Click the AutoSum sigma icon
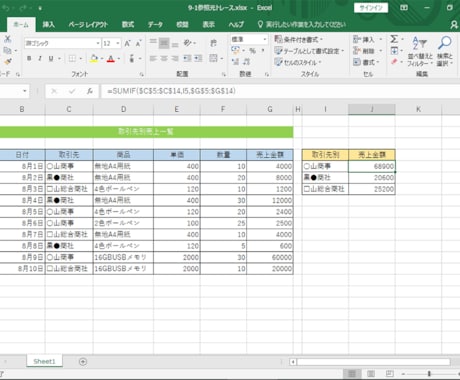460x380 pixels. (x=394, y=39)
